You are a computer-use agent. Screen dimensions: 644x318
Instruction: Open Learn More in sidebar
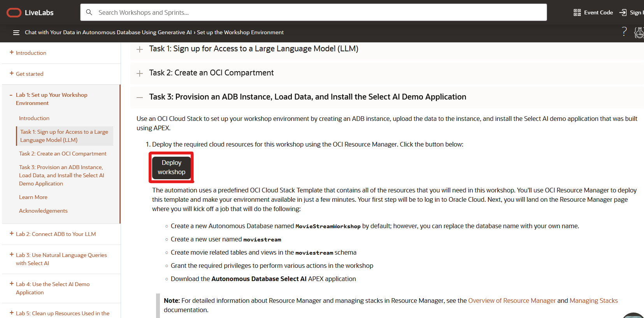pos(33,197)
